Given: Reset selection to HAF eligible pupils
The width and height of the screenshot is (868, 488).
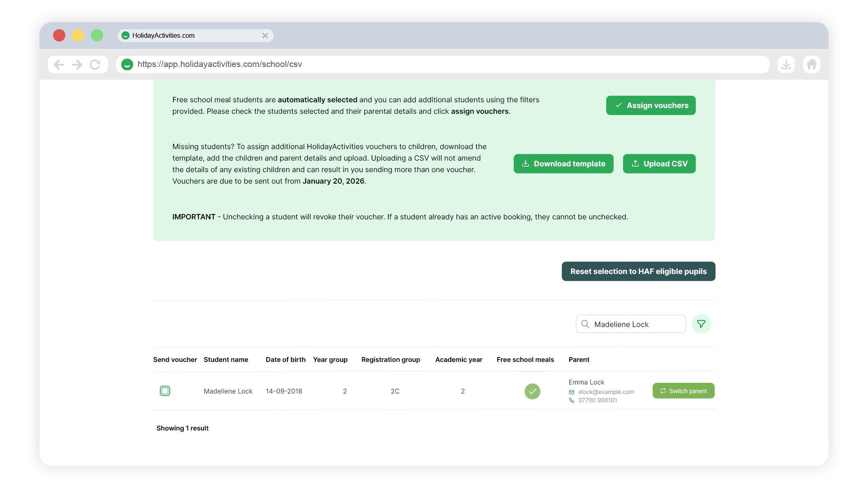Looking at the screenshot, I should pos(638,272).
